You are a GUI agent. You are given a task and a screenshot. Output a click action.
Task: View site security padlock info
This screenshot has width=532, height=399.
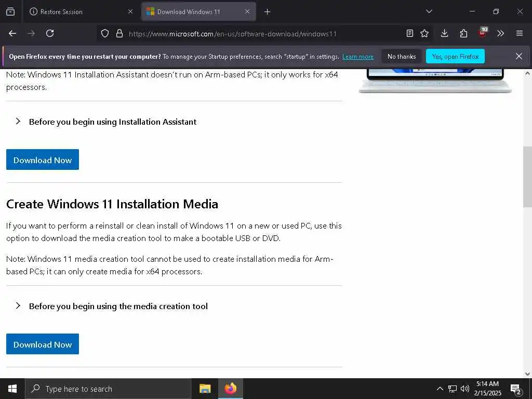[x=119, y=33]
